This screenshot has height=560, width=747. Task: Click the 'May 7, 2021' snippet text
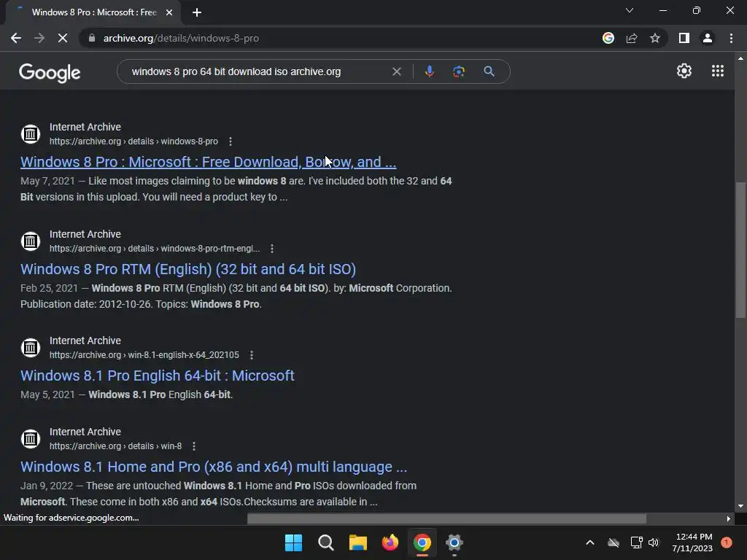[x=47, y=181]
